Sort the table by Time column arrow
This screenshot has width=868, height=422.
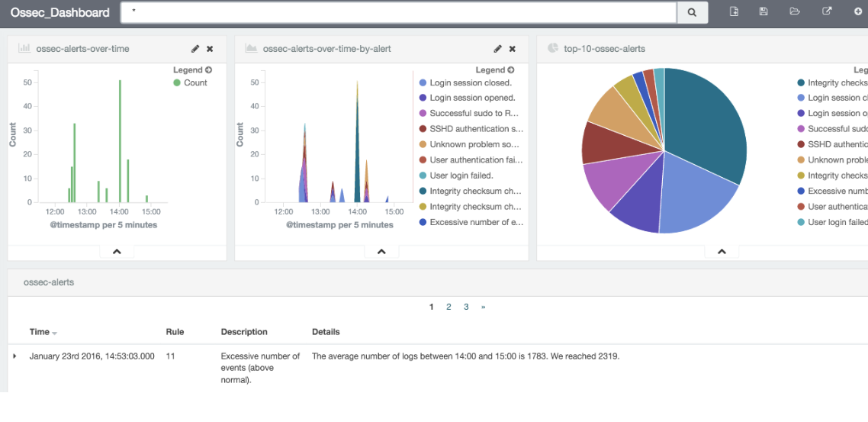tap(54, 333)
